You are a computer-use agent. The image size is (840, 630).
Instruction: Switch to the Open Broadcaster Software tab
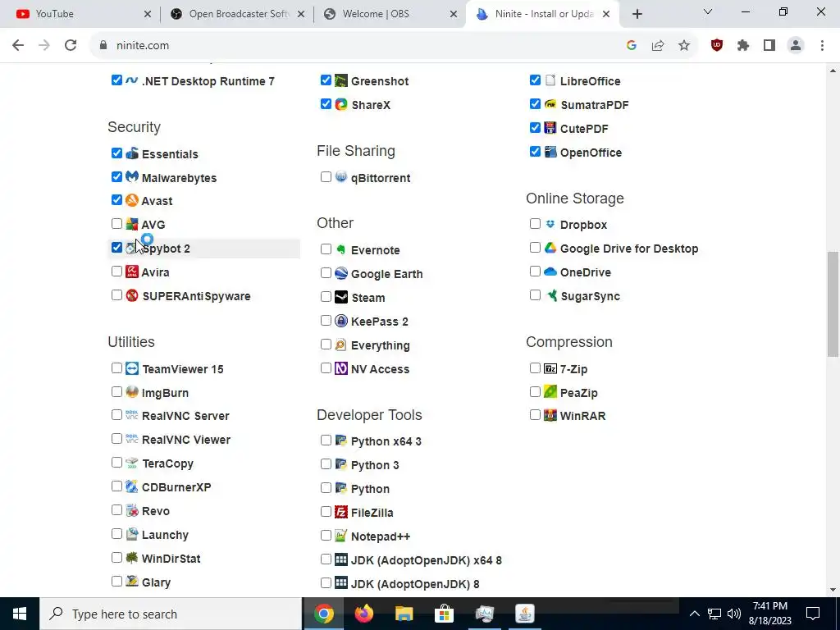237,14
